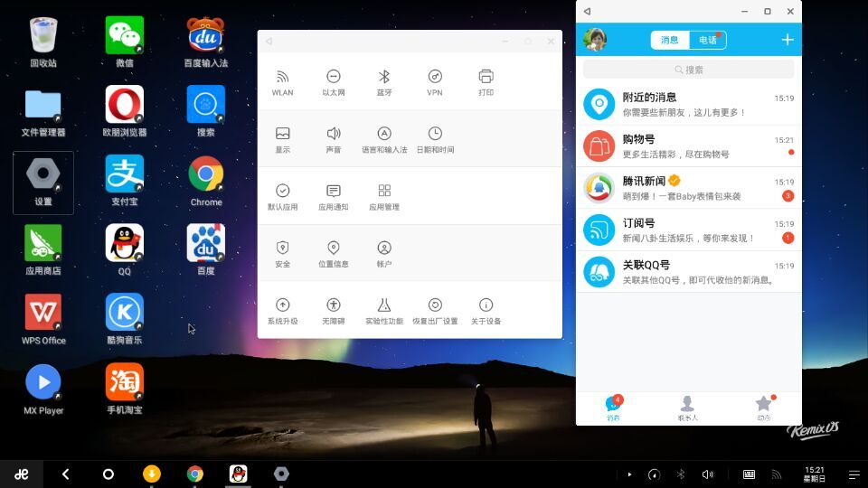This screenshot has width=868, height=488.
Task: Open Date and time (日期和时间) settings
Action: click(435, 140)
